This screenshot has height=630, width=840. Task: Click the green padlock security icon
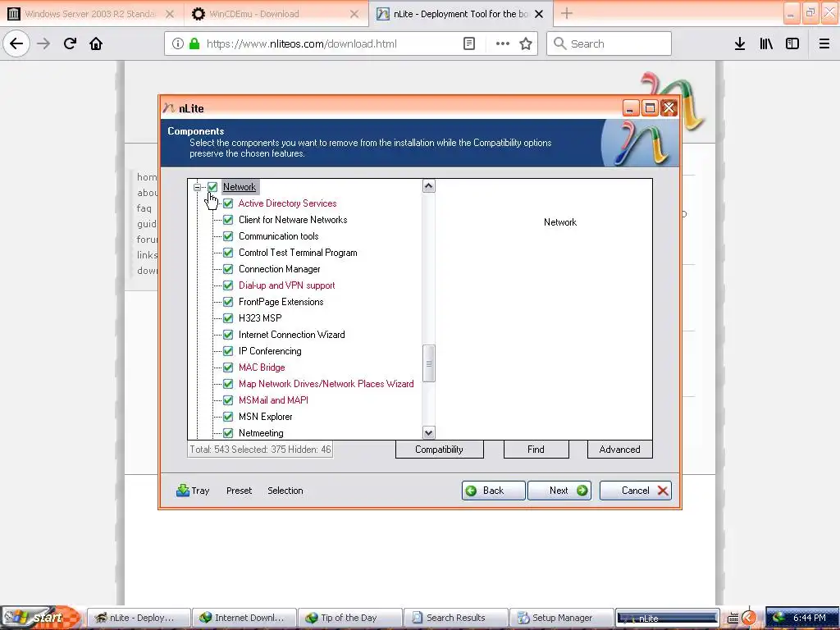pos(194,44)
